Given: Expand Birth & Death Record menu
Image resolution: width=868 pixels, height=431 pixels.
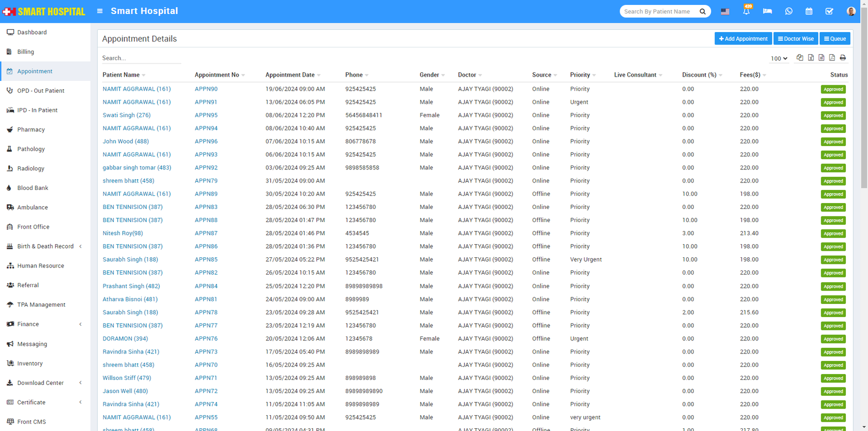Looking at the screenshot, I should tap(46, 246).
